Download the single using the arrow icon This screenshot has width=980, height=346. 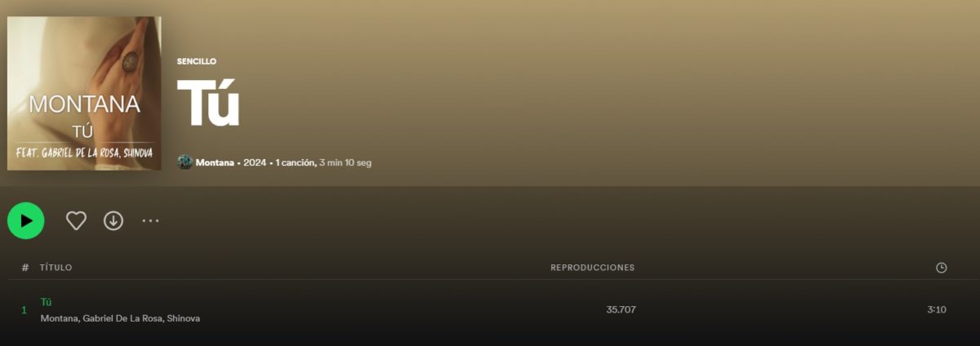114,220
